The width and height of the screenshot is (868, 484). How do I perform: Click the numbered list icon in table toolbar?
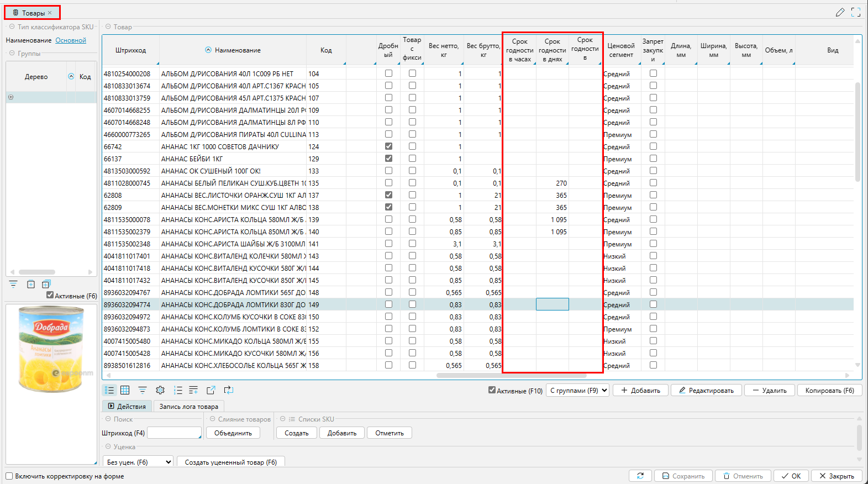pos(178,390)
